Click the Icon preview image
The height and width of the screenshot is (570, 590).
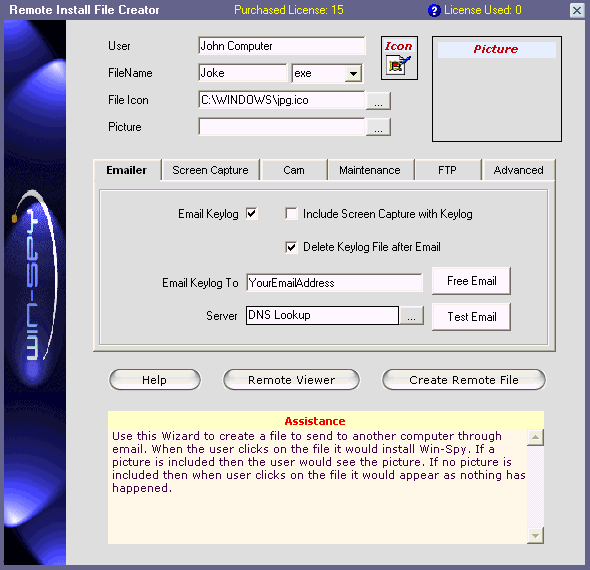tap(399, 65)
